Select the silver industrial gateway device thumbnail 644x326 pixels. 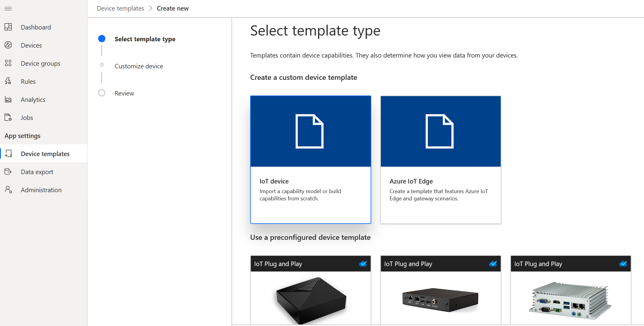tap(571, 300)
